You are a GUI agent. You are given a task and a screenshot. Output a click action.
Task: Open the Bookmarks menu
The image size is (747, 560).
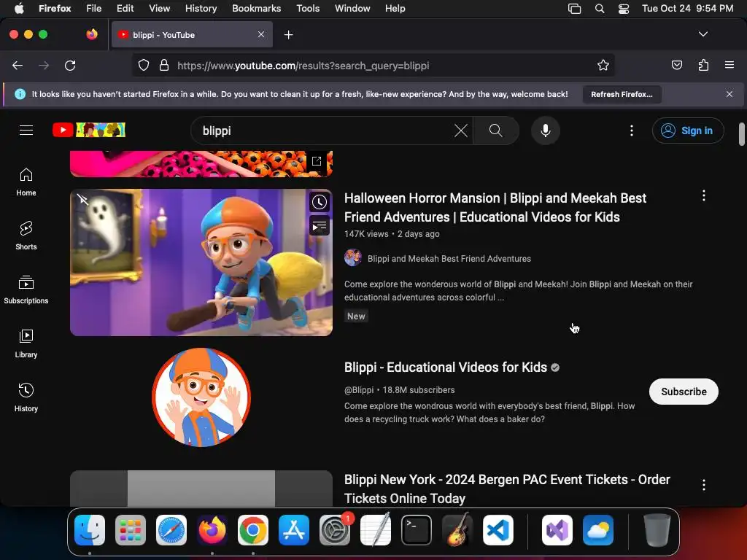point(256,8)
